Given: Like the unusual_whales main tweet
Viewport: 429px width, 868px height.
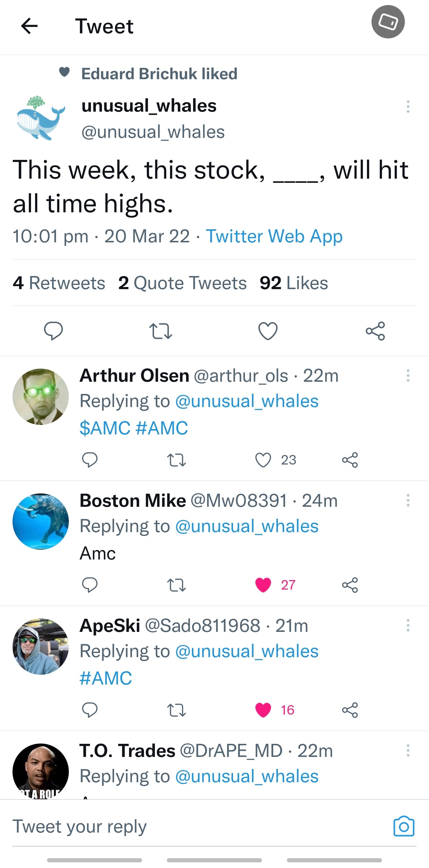Looking at the screenshot, I should click(268, 331).
